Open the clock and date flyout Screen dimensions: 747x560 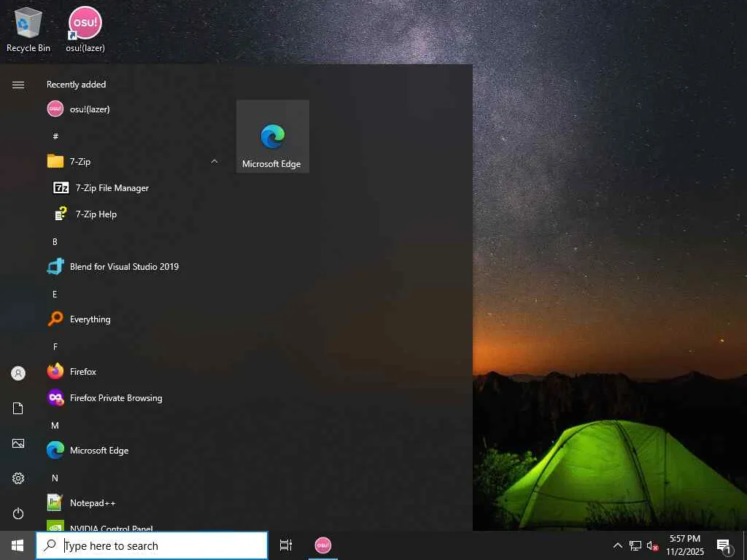click(x=684, y=545)
